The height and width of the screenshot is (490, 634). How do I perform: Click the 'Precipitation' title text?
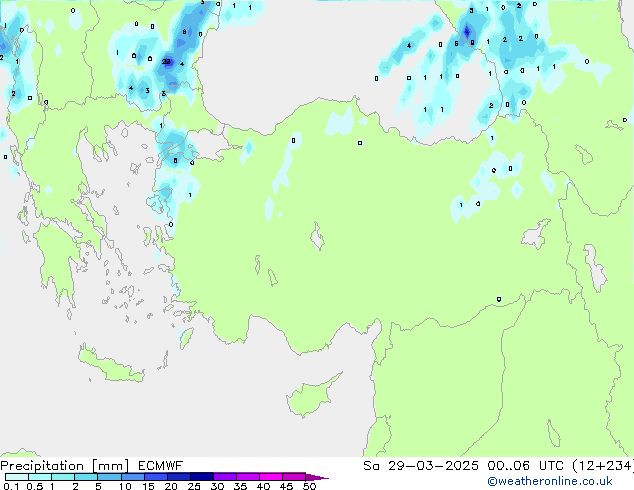(x=42, y=466)
